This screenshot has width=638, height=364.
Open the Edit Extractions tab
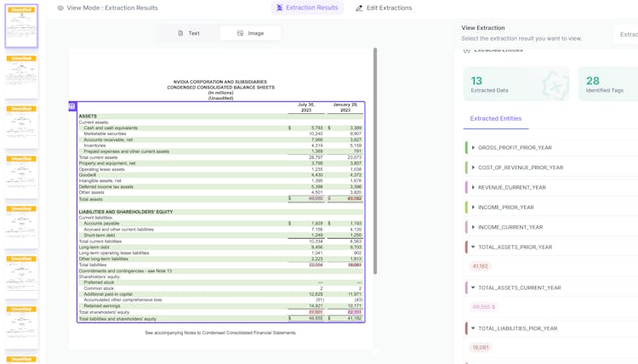click(x=384, y=9)
